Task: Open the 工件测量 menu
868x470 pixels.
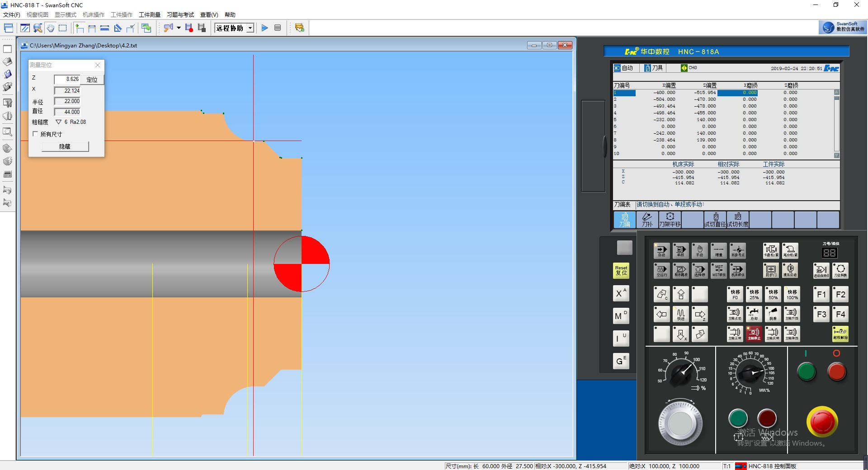Action: (149, 15)
